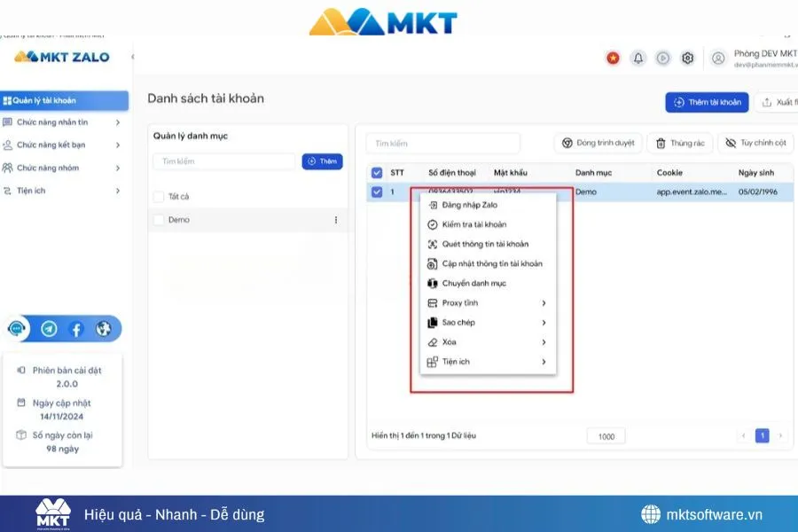Click the video play circle icon in header
Screen dimensions: 798x532
pyautogui.click(x=662, y=58)
